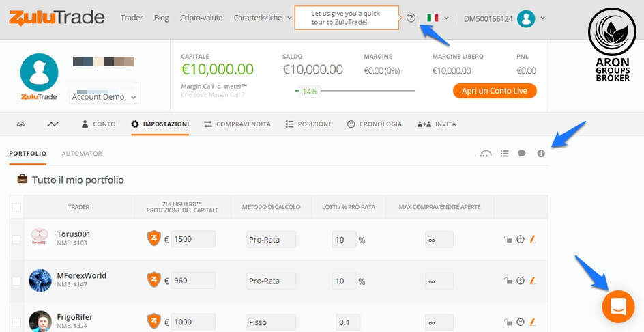Open the Che cos'è Margin Call link

coord(213,95)
